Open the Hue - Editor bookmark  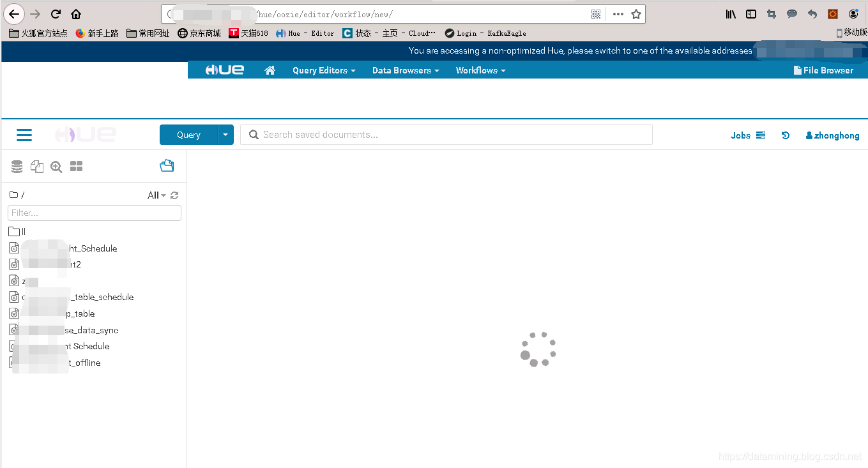[x=305, y=33]
